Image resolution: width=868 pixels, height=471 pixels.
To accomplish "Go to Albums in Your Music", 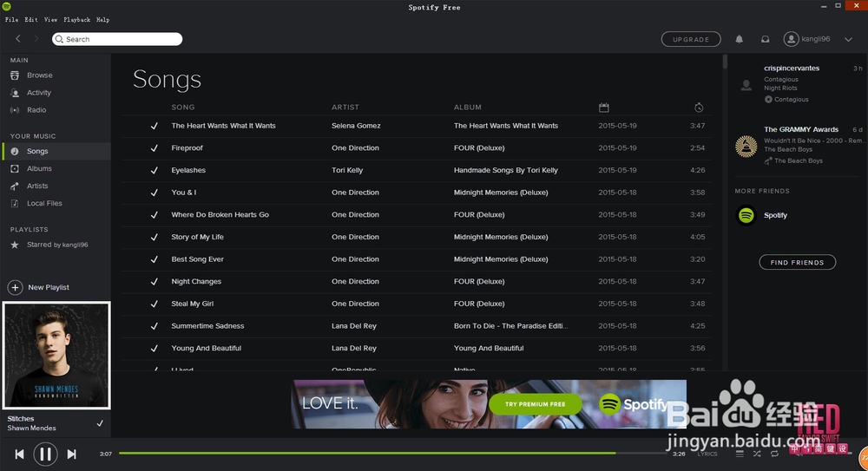I will [x=39, y=169].
